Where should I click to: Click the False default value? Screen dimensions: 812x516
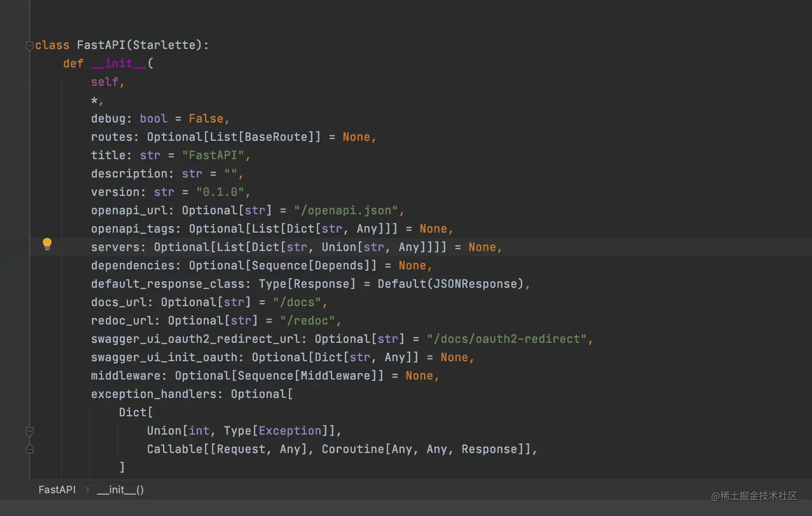206,118
